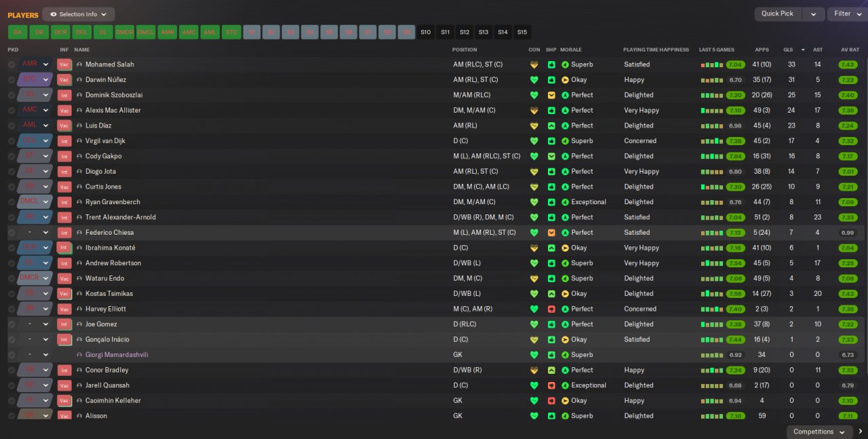Click Ryan Gravenberch's Exceptional morale icon
The image size is (868, 439).
click(565, 202)
